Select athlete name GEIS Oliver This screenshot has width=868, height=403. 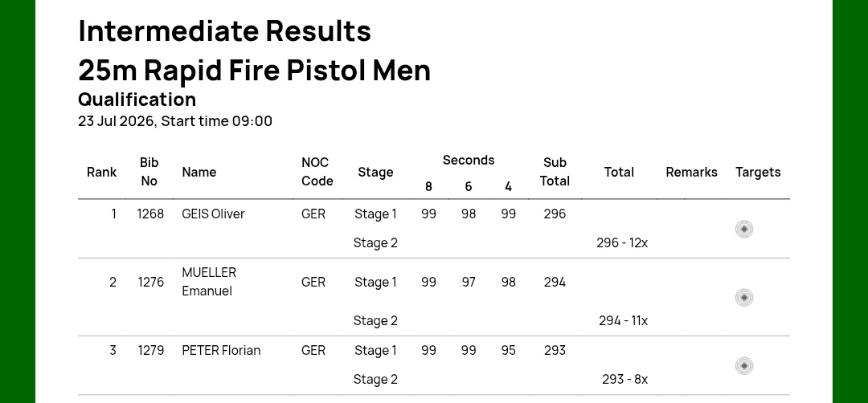tap(213, 214)
